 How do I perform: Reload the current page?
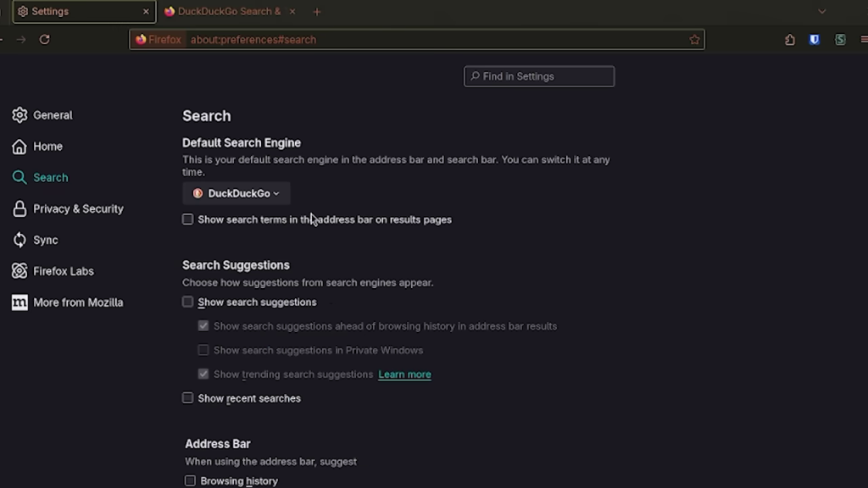(45, 39)
